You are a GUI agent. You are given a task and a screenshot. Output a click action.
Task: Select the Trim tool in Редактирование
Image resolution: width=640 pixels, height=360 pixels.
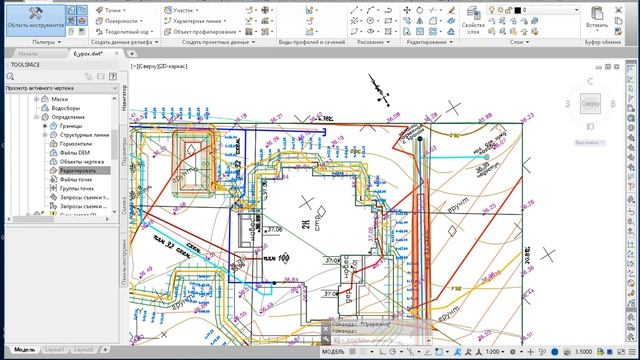433,10
